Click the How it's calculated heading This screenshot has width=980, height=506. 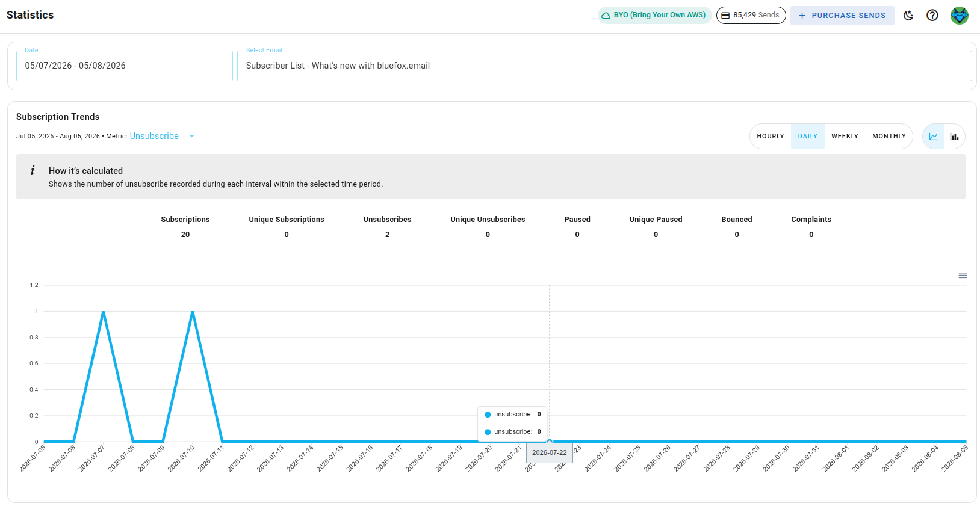pyautogui.click(x=85, y=171)
